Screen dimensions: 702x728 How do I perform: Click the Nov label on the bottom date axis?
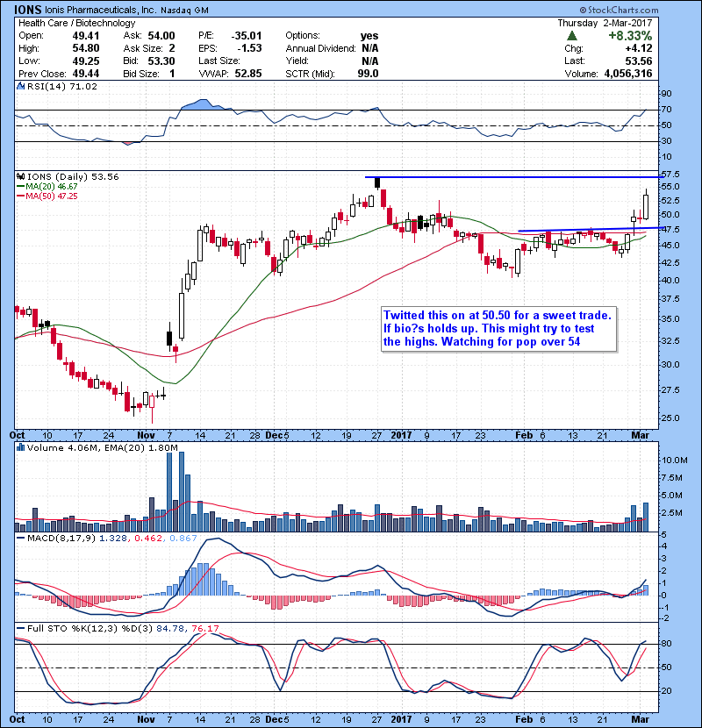coord(146,719)
